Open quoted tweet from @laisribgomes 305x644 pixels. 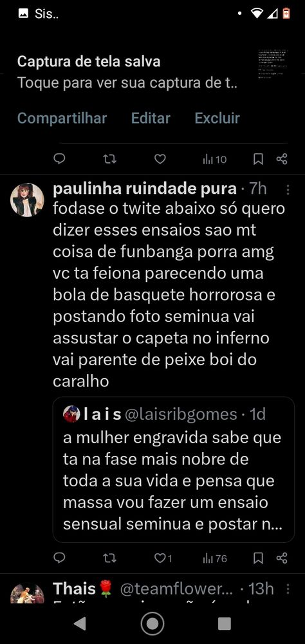[x=173, y=469]
